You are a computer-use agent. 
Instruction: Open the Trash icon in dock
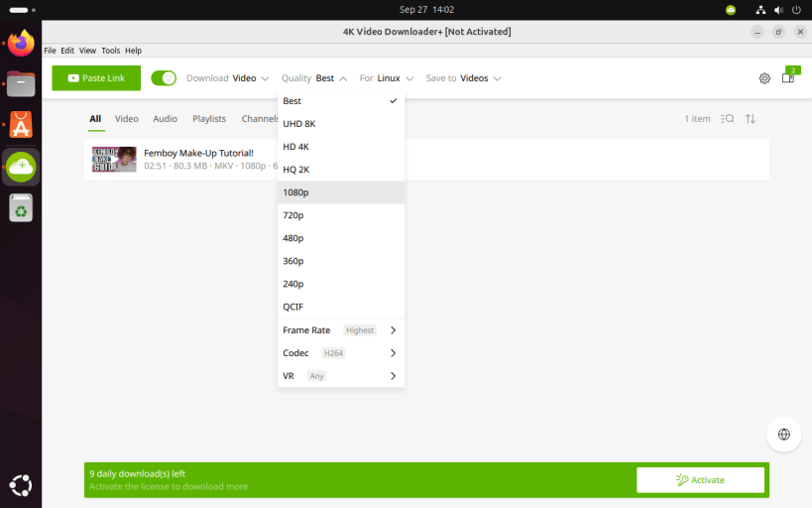21,208
